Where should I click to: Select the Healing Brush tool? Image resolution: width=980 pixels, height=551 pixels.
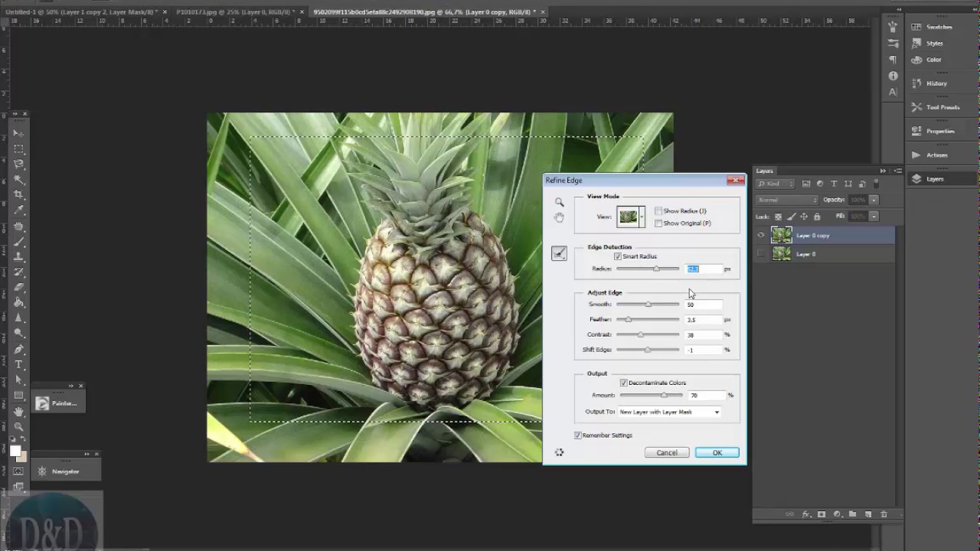point(19,227)
